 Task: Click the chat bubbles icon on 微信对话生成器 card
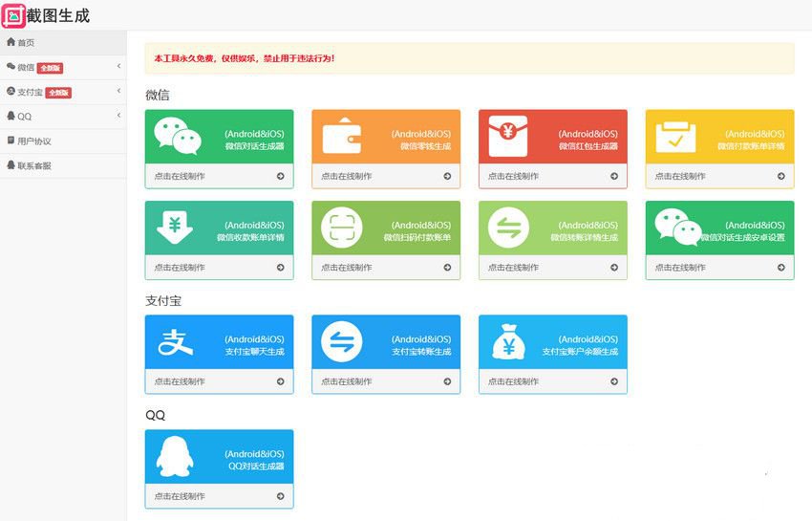[x=178, y=136]
